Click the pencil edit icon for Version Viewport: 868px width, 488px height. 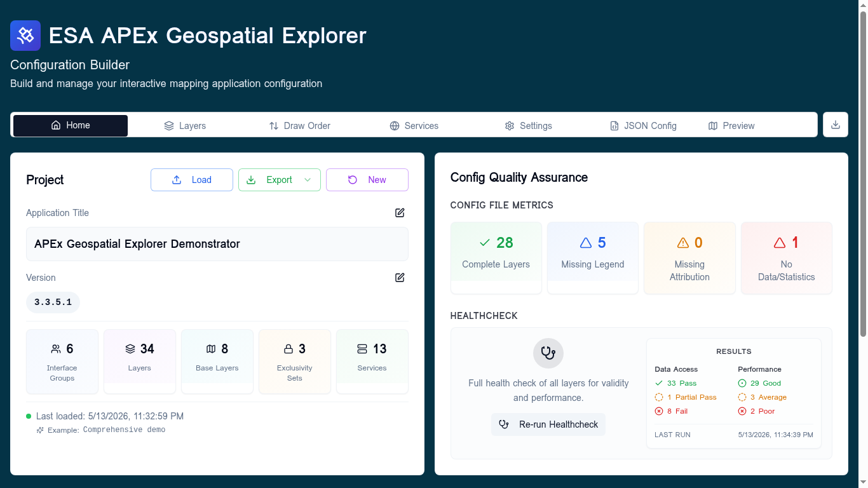coord(400,278)
